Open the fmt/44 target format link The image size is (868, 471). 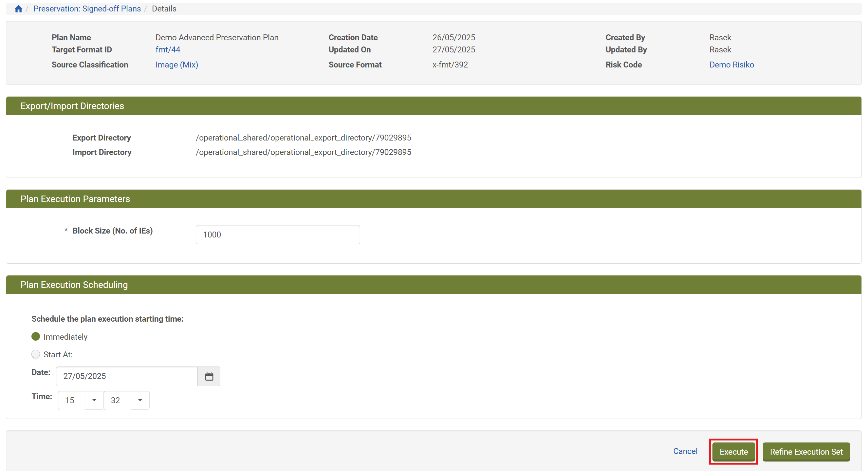pyautogui.click(x=168, y=49)
